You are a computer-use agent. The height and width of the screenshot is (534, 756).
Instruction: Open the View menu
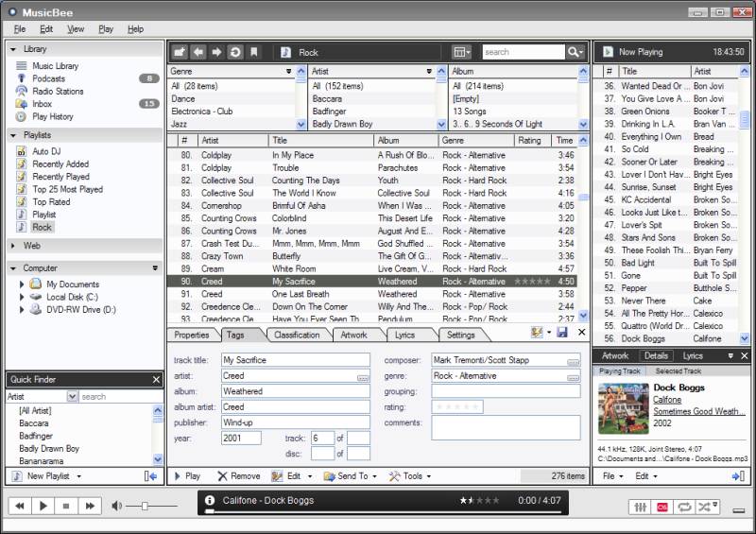point(76,29)
